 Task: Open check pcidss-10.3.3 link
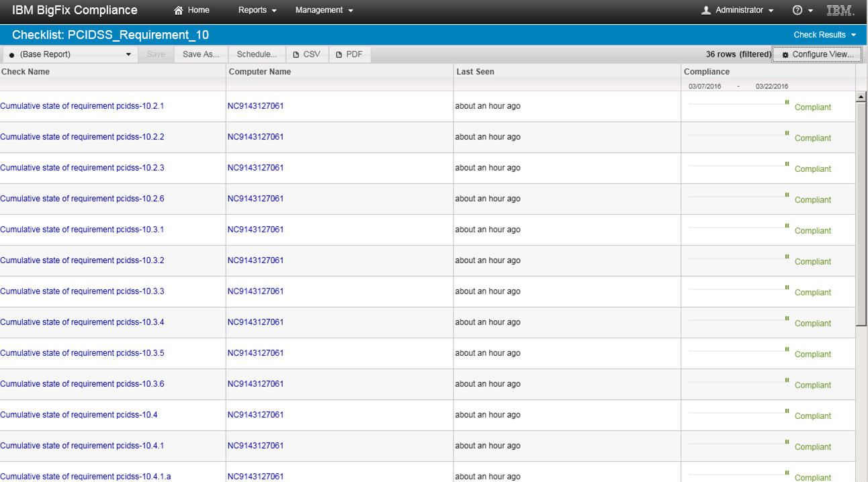[82, 291]
